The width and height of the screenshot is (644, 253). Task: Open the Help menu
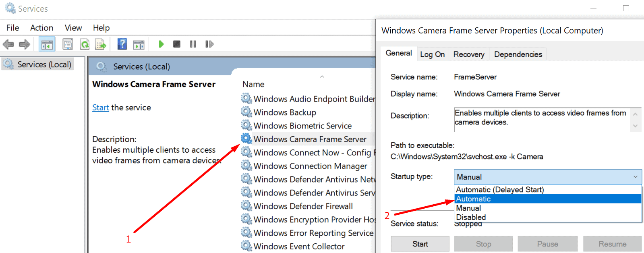pyautogui.click(x=101, y=28)
